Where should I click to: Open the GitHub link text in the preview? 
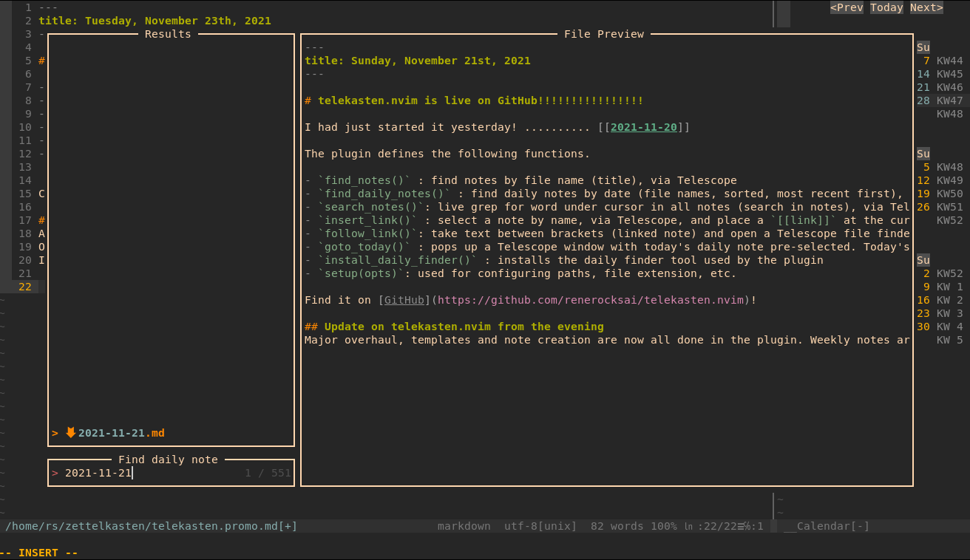404,300
